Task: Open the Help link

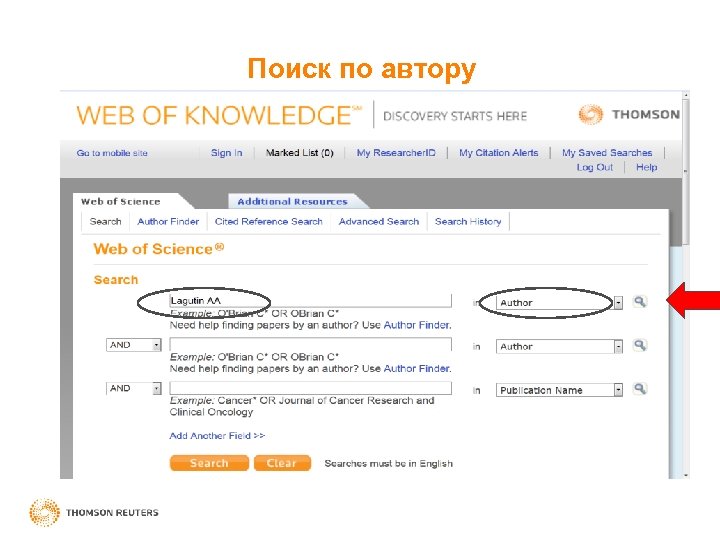Action: (x=647, y=167)
